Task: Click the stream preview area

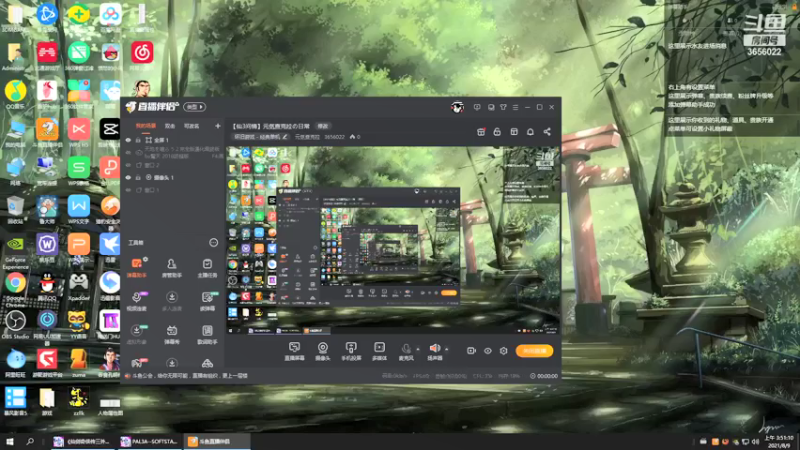Action: coord(393,240)
